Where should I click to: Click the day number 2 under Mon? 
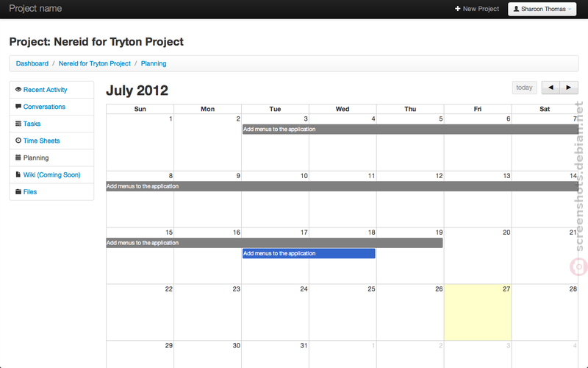pos(238,118)
